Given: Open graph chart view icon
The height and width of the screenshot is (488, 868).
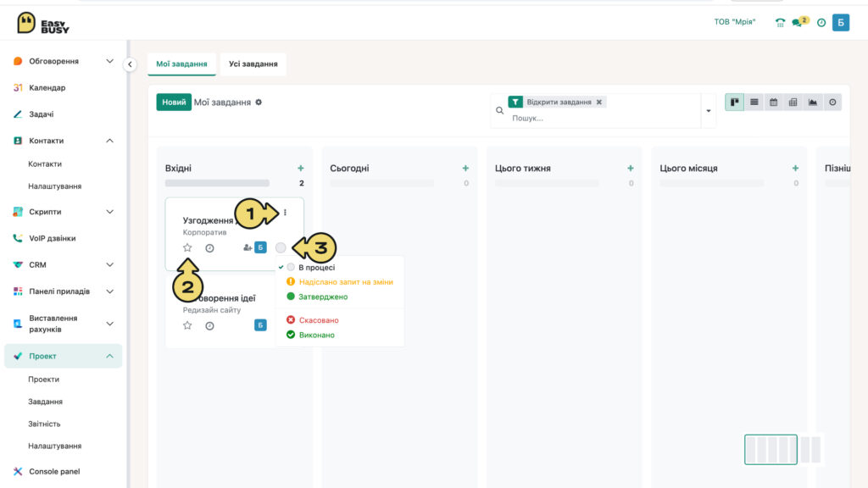Looking at the screenshot, I should (x=813, y=103).
